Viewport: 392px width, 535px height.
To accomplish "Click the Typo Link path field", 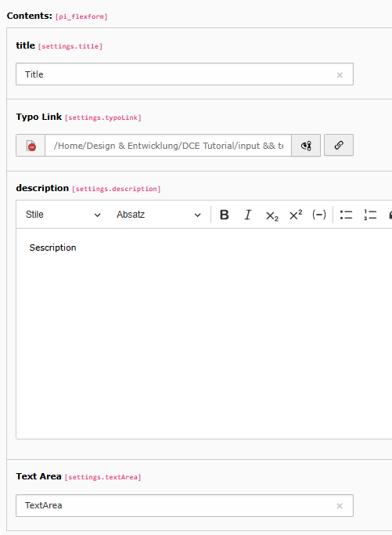I will point(168,146).
